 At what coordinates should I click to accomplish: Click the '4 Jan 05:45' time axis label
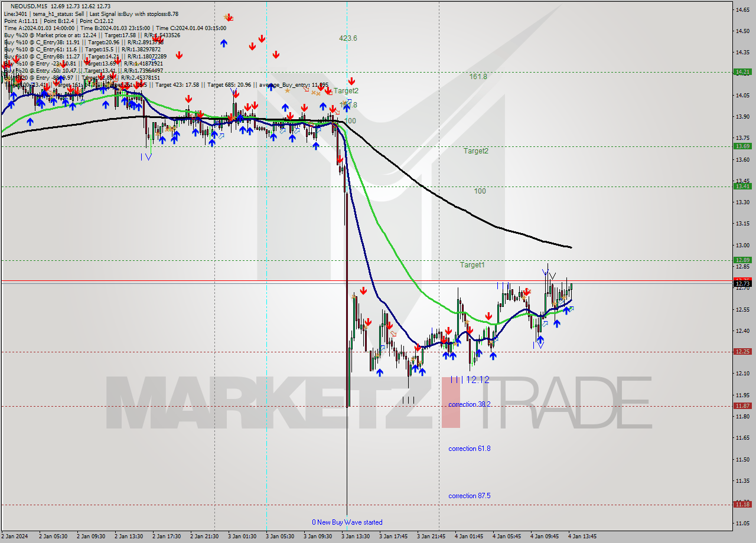(507, 537)
